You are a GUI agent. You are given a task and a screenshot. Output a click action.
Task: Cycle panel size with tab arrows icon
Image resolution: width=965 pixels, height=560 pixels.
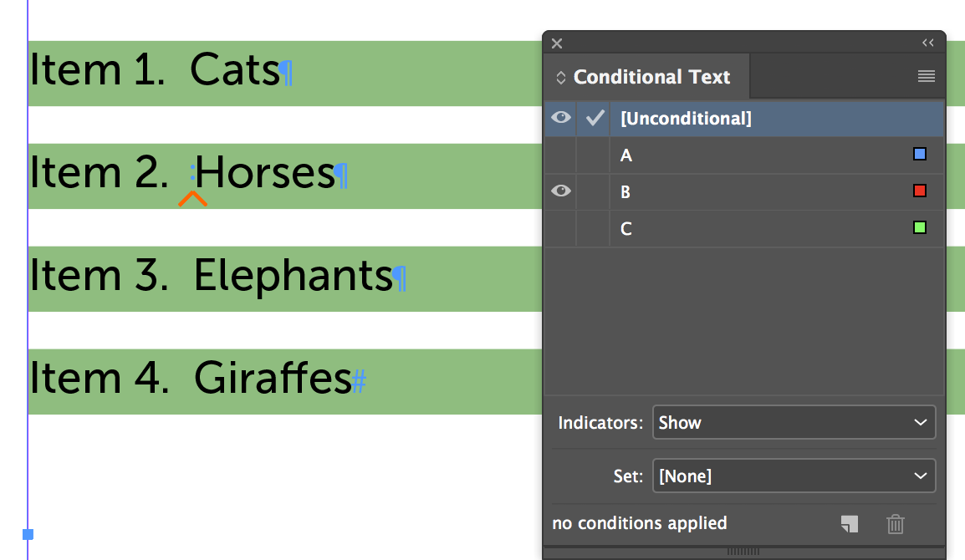point(560,78)
